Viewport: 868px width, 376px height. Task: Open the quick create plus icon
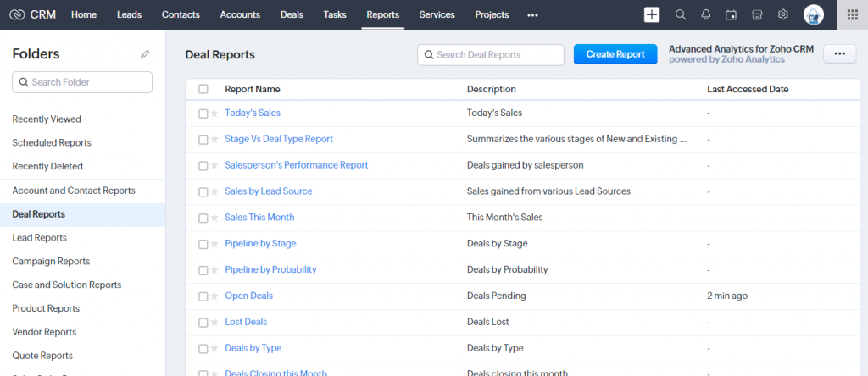652,15
